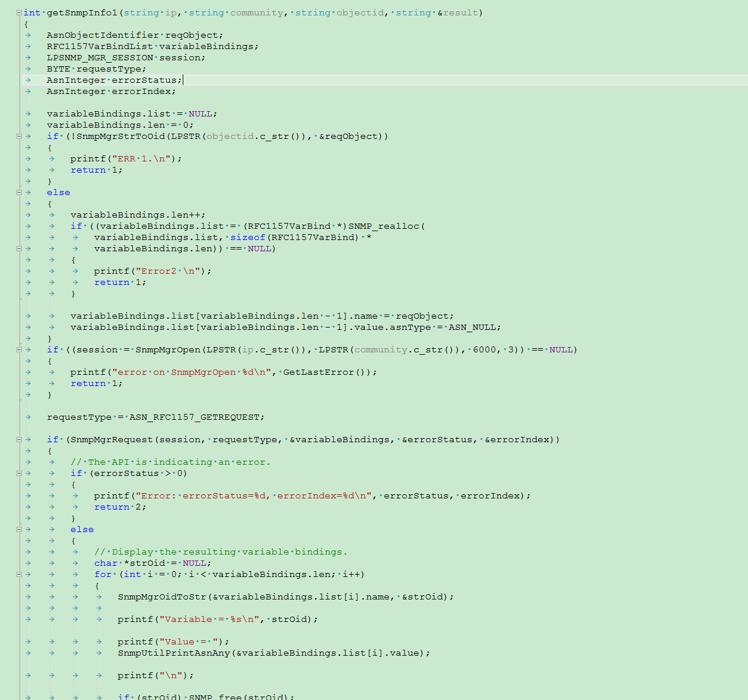748x700 pixels.
Task: Click the 'community' parameter in function signature
Action: click(257, 12)
